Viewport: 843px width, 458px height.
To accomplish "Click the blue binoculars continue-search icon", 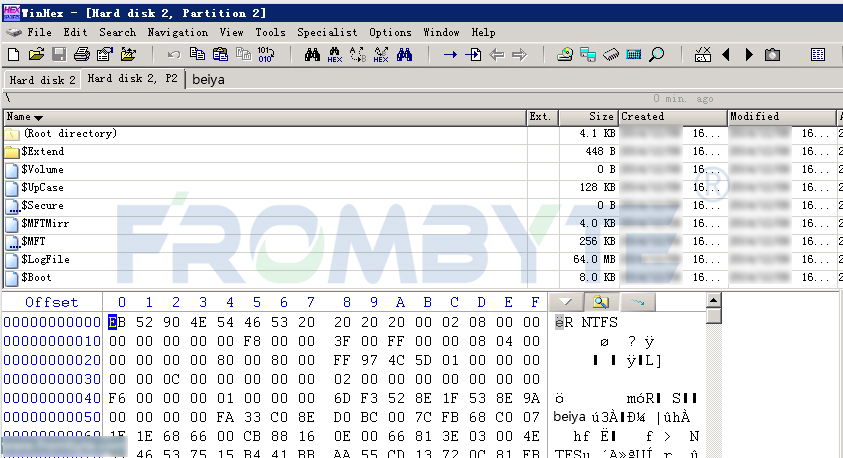I will (404, 54).
